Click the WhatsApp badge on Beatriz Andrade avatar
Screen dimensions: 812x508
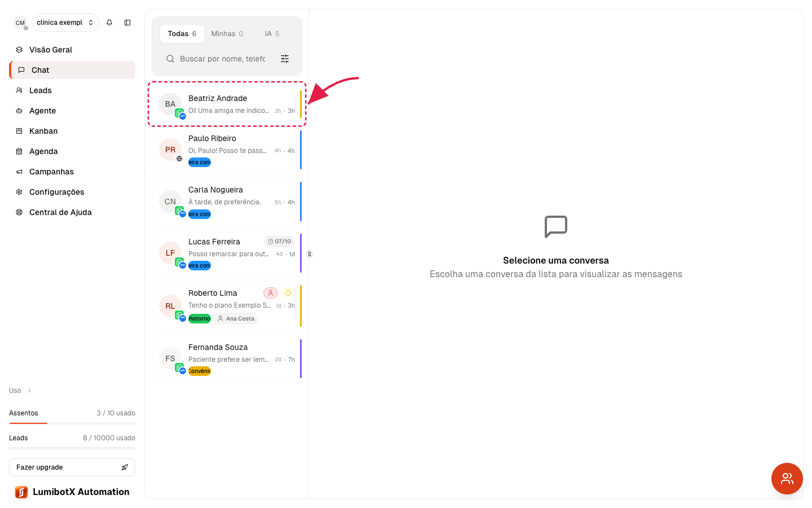[179, 113]
